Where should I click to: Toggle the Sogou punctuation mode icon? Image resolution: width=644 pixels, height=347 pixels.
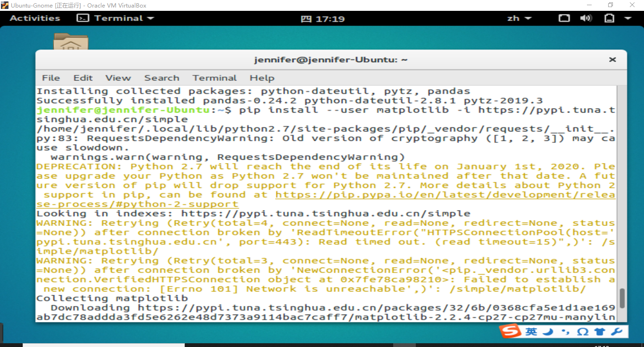click(565, 332)
